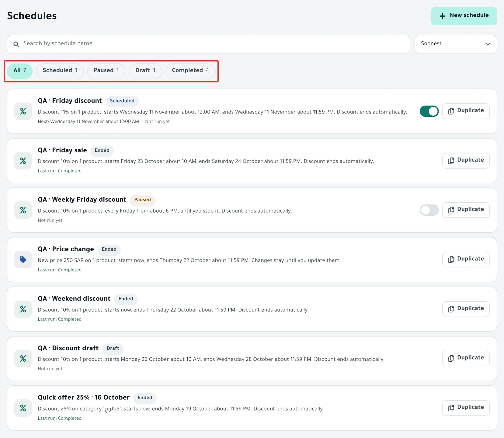This screenshot has height=438, width=504.
Task: View the Completed schedules tab
Action: click(x=190, y=71)
